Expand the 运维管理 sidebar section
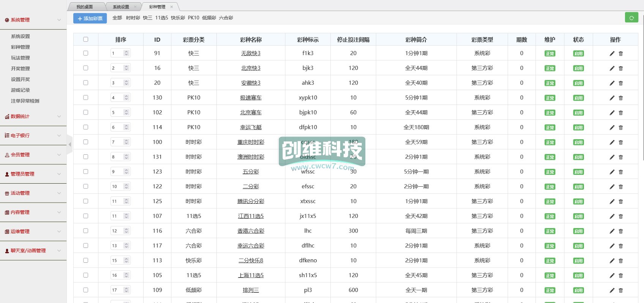 tap(33, 231)
